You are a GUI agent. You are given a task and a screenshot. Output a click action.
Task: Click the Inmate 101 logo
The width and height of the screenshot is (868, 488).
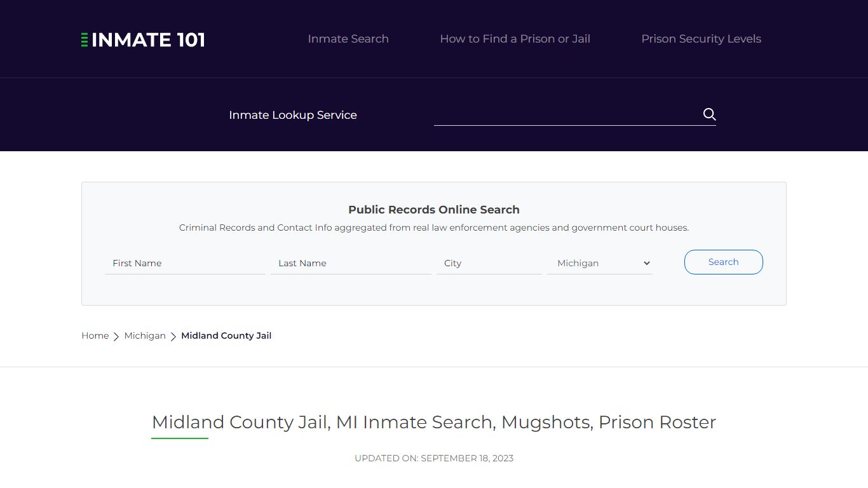pos(143,39)
